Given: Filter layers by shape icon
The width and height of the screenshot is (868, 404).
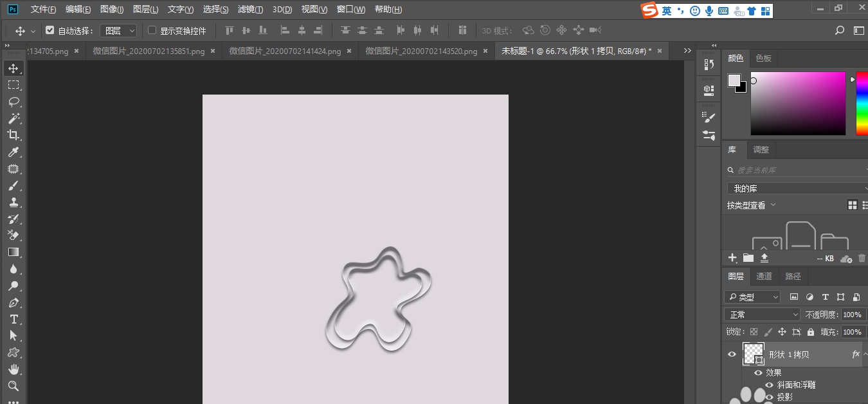Looking at the screenshot, I should 840,297.
